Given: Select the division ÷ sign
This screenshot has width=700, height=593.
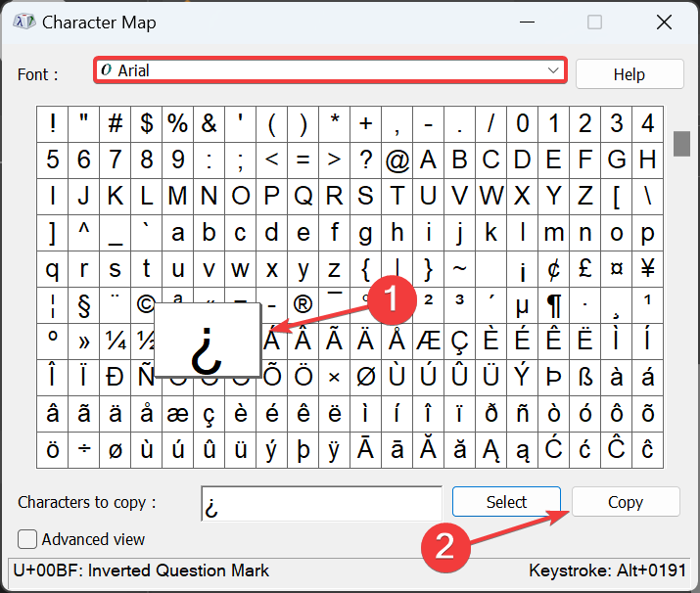Looking at the screenshot, I should pos(84,450).
